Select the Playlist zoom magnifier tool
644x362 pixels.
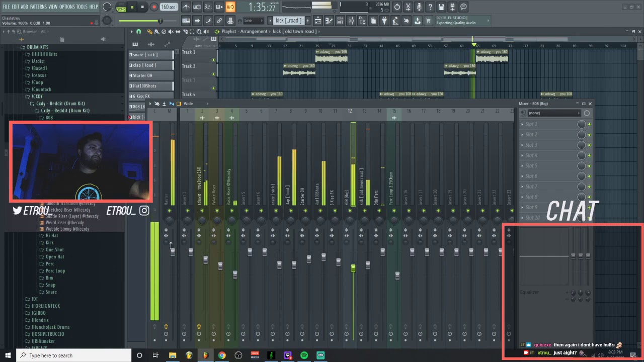(x=199, y=32)
